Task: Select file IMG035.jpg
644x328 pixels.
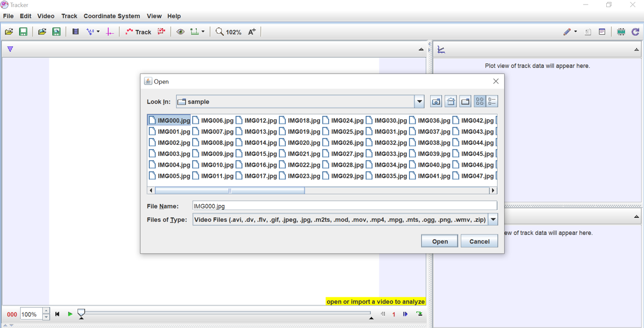Action: coord(386,176)
